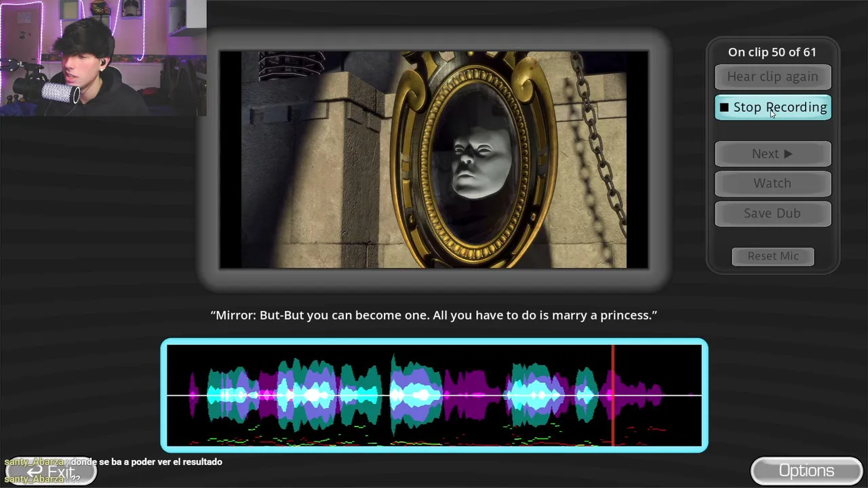Viewport: 868px width, 488px height.
Task: Click the Mirror dialogue subtitle line
Action: tap(434, 315)
